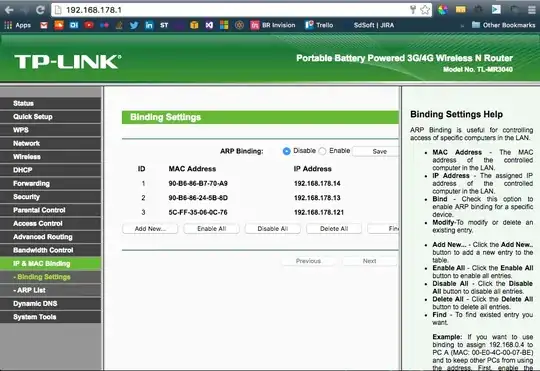Viewport: 540px width, 371px height.
Task: Open the Status menu item
Action: point(51,103)
